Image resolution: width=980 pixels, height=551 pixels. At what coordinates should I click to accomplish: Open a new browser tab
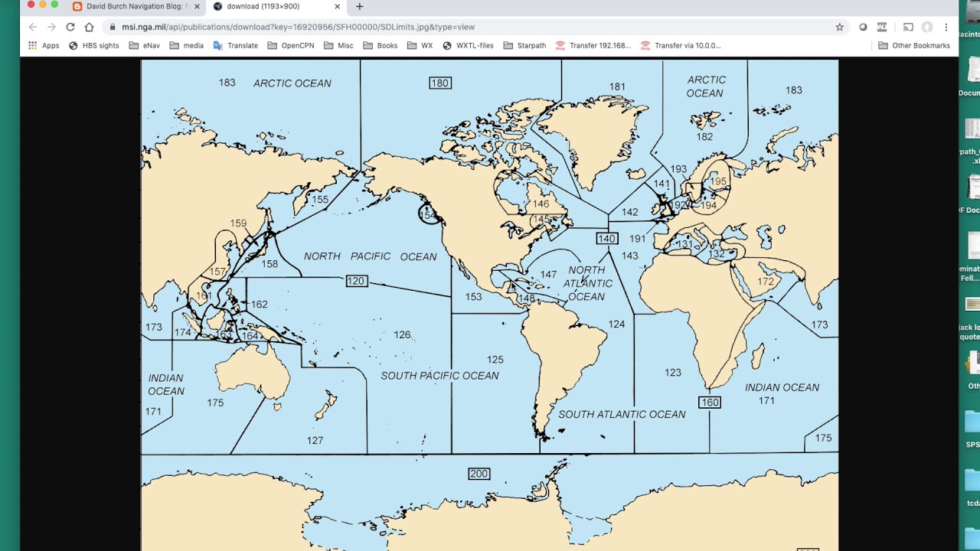pyautogui.click(x=360, y=6)
